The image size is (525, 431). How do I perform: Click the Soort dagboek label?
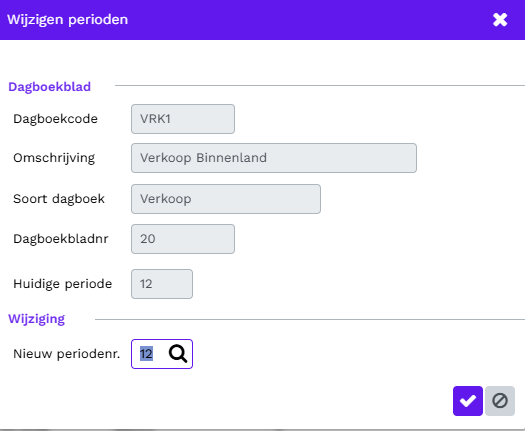click(59, 199)
